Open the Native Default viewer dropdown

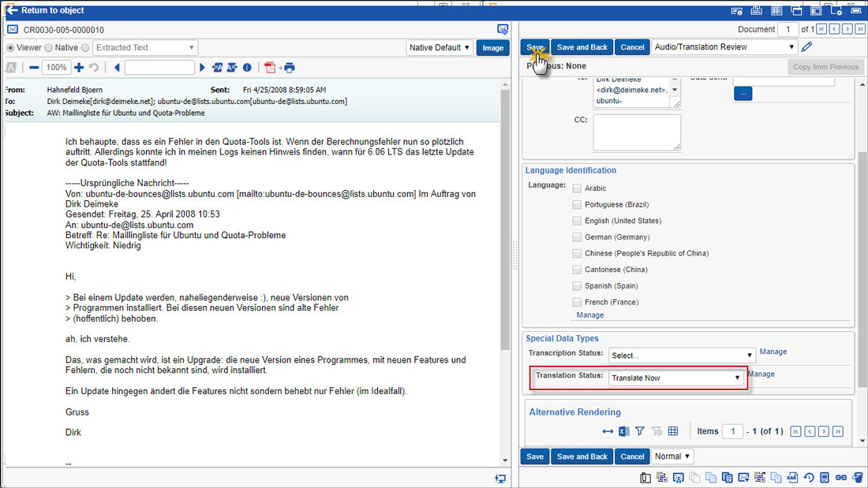coord(440,48)
